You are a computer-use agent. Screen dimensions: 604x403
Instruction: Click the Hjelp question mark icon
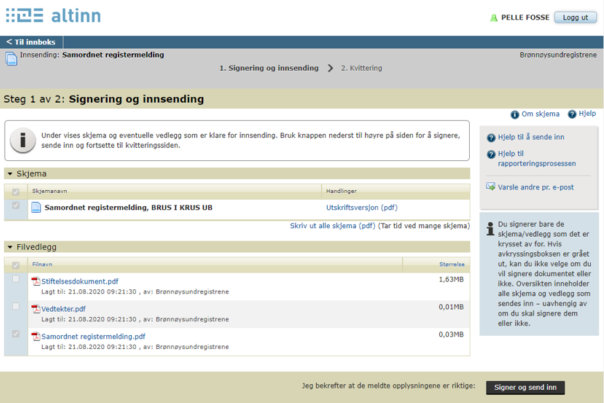[x=571, y=115]
